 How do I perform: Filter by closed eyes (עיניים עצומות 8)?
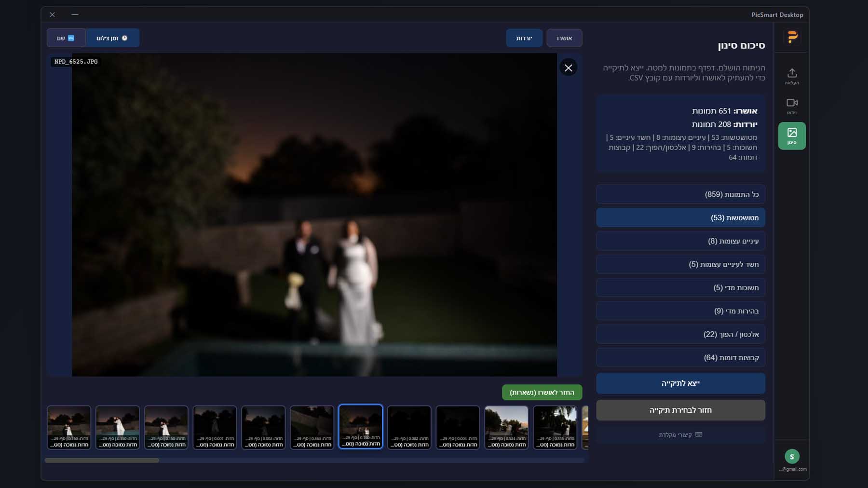pos(680,241)
